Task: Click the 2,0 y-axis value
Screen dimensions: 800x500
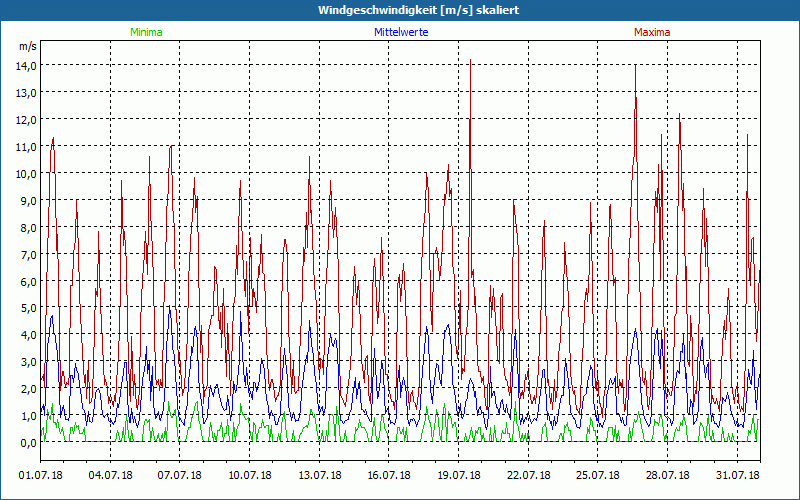Action: [x=29, y=389]
